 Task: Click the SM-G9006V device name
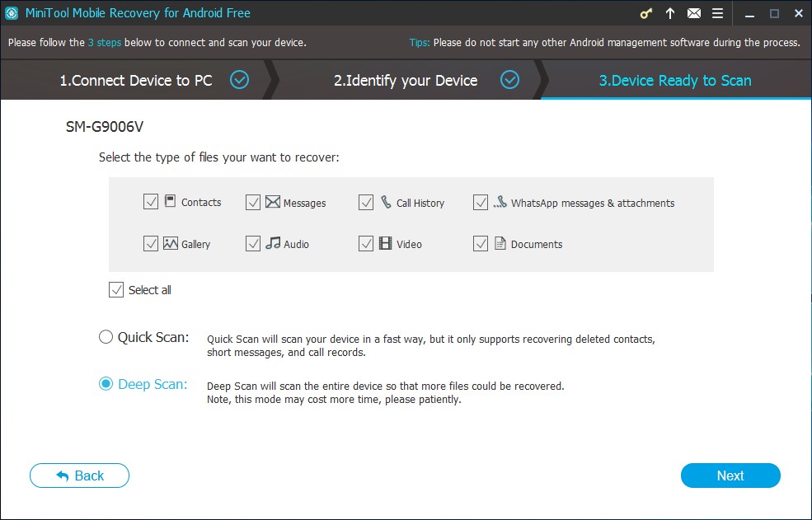click(x=105, y=127)
